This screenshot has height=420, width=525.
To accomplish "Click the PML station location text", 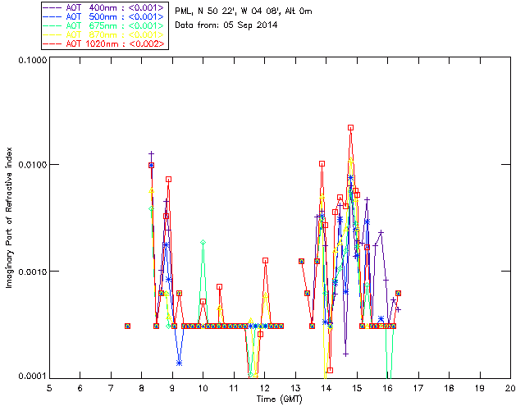I will [x=244, y=11].
